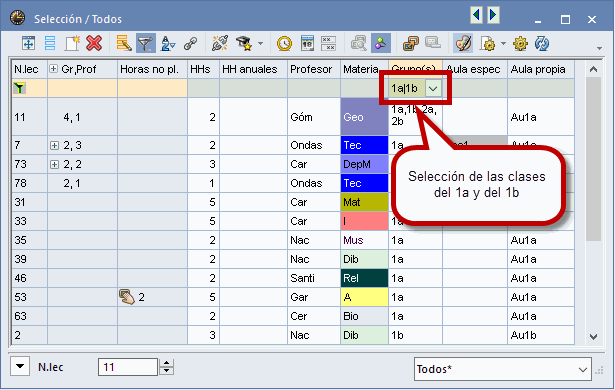This screenshot has width=615, height=390.
Task: Click the N.lec number input field
Action: coord(128,367)
